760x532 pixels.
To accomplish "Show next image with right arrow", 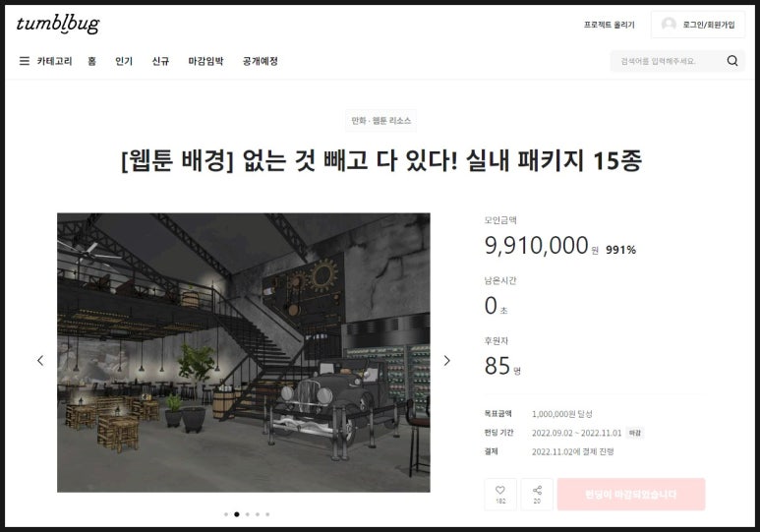I will pyautogui.click(x=447, y=360).
